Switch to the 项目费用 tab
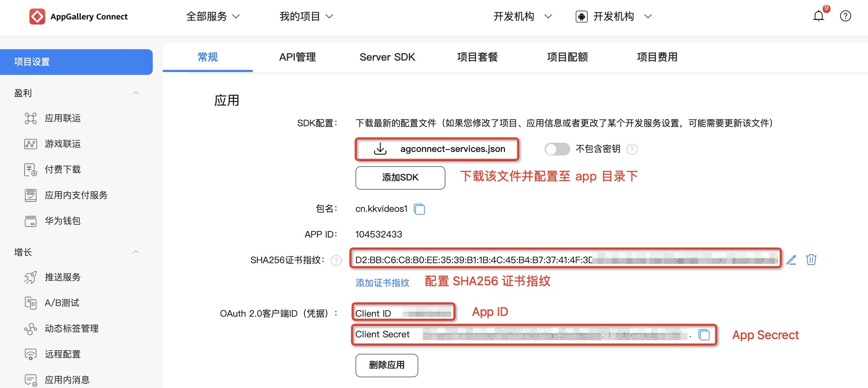This screenshot has width=868, height=388. coord(657,57)
